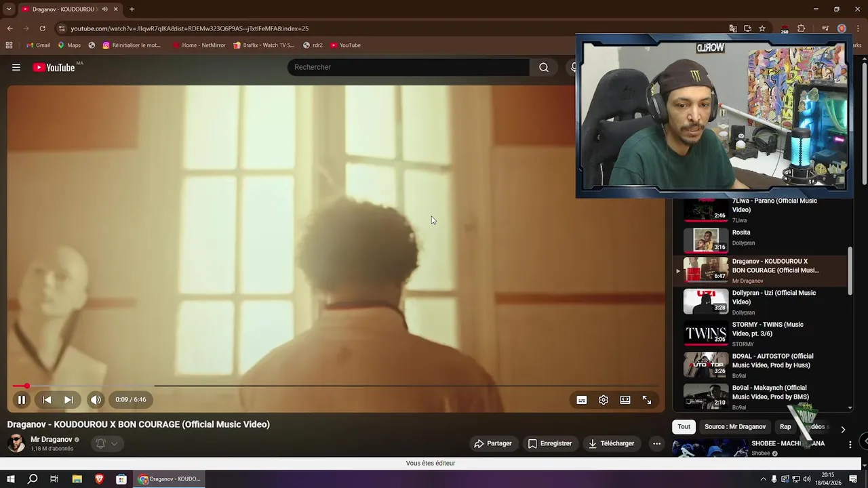868x488 pixels.
Task: Open a new browser tab
Action: [132, 9]
